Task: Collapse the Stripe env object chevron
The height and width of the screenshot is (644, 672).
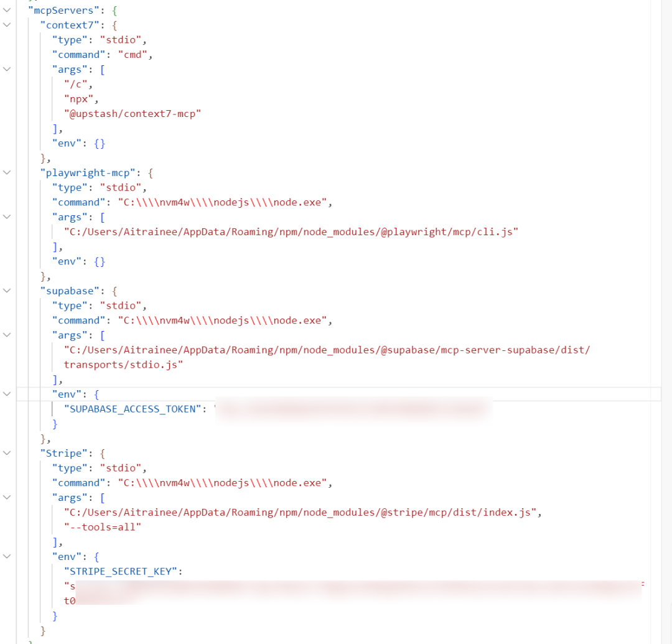Action: (x=7, y=556)
